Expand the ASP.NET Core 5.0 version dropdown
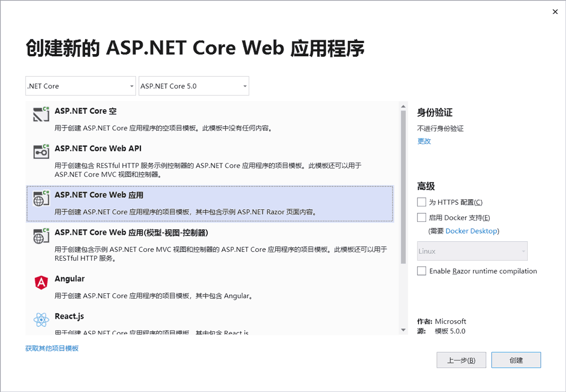 193,86
